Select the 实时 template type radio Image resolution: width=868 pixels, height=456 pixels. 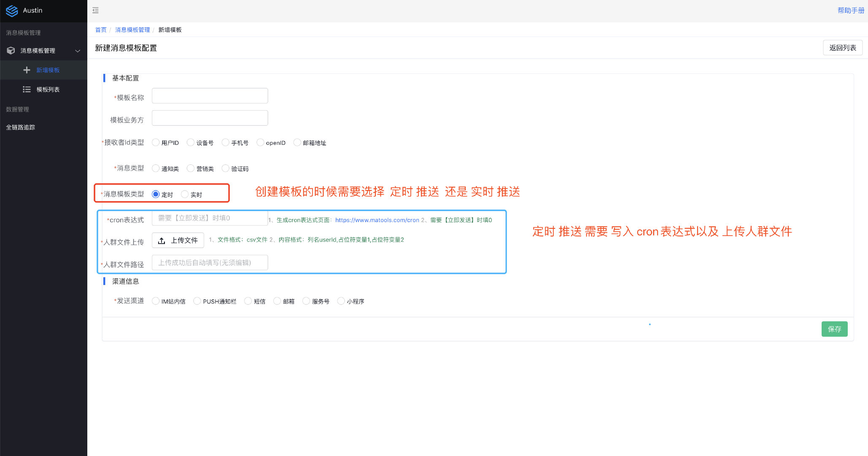[x=185, y=194]
